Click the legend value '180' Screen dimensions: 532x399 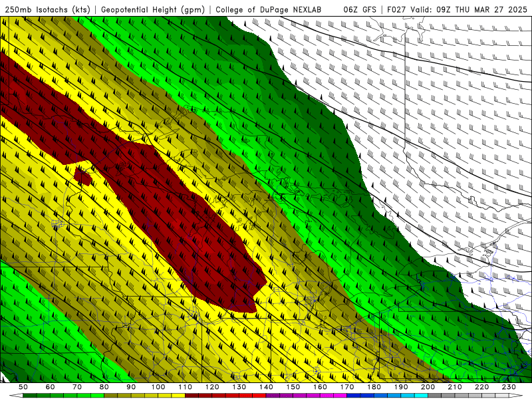coord(374,387)
